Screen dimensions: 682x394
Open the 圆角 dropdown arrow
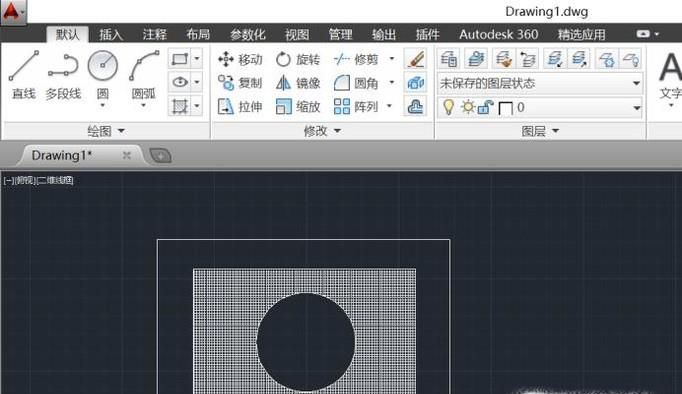pos(391,82)
